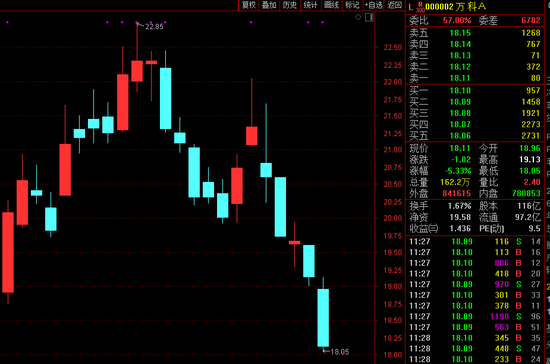The image size is (550, 364).
Task: Select the 卖三 18.13 order row
Action: pyautogui.click(x=475, y=55)
